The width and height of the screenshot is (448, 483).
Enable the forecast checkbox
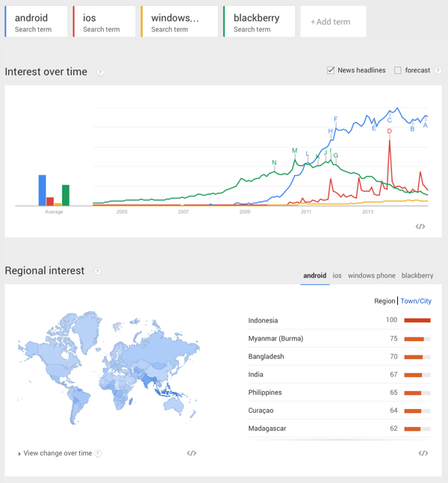coord(398,70)
